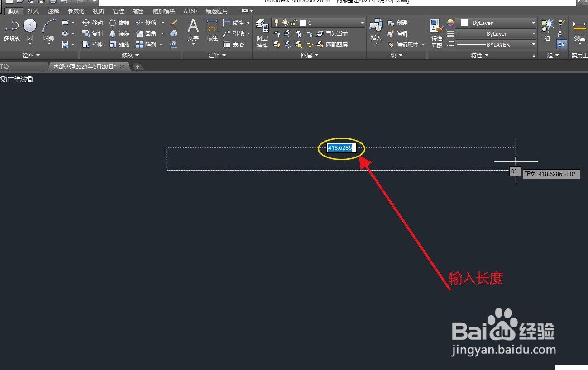Expand the 图层 panel
The height and width of the screenshot is (370, 588).
pyautogui.click(x=310, y=55)
